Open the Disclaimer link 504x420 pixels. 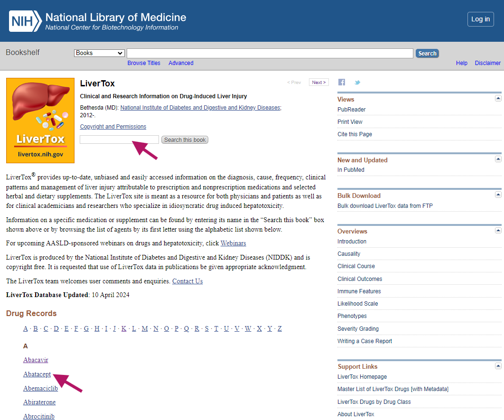coord(487,63)
